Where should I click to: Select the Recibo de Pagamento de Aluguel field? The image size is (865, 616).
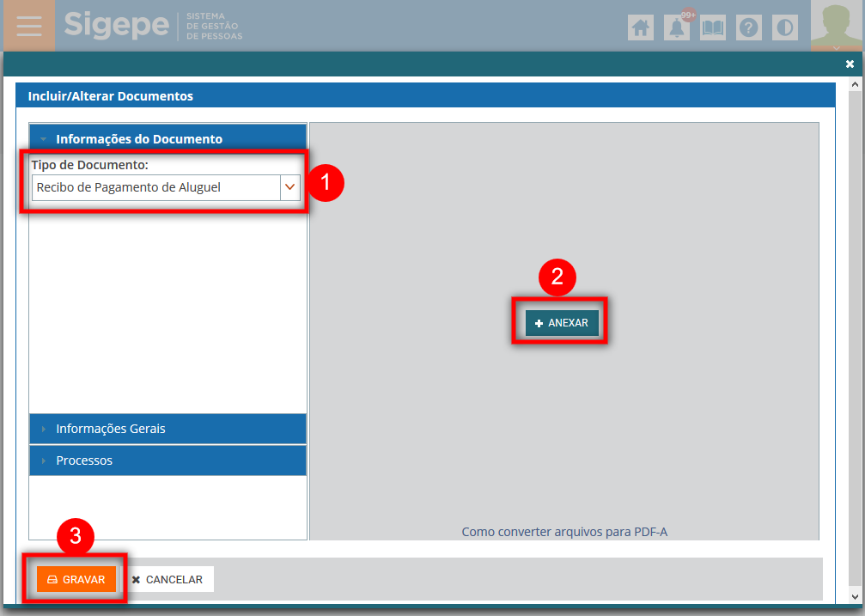pos(155,187)
